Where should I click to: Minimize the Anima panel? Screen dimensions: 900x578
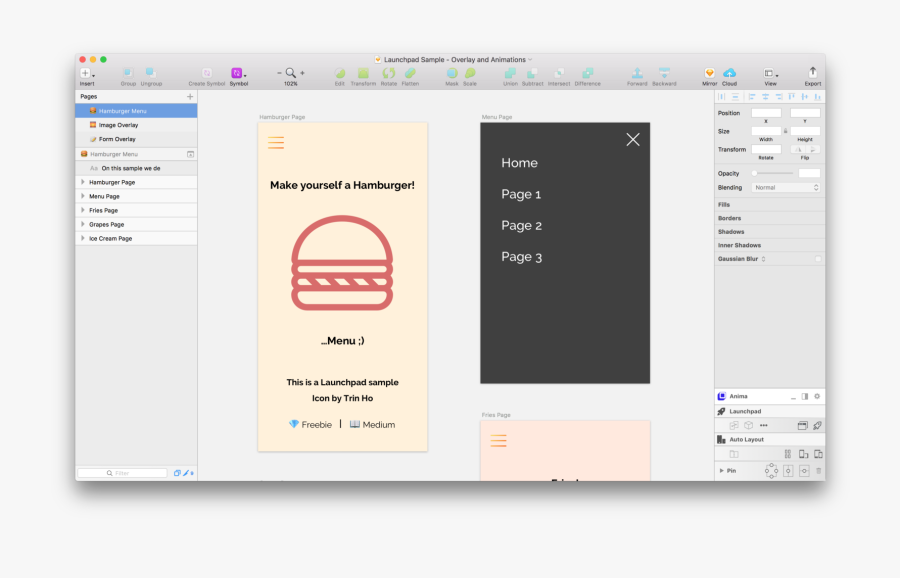(x=793, y=397)
